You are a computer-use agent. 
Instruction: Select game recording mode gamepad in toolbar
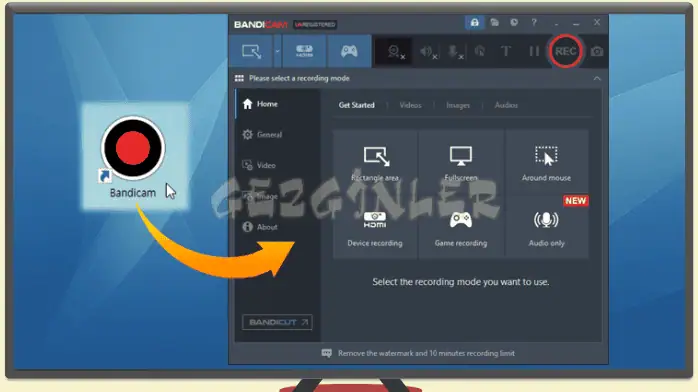tap(349, 52)
